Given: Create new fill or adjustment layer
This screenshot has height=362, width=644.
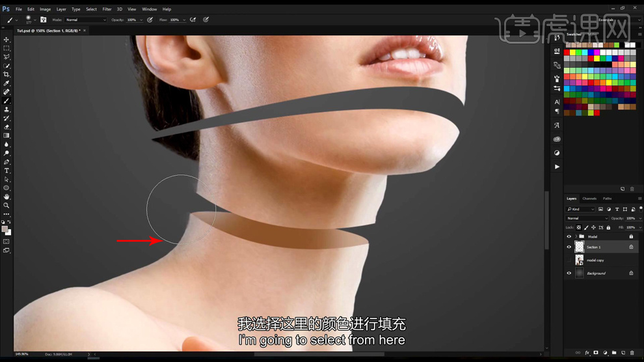Looking at the screenshot, I should tap(605, 353).
